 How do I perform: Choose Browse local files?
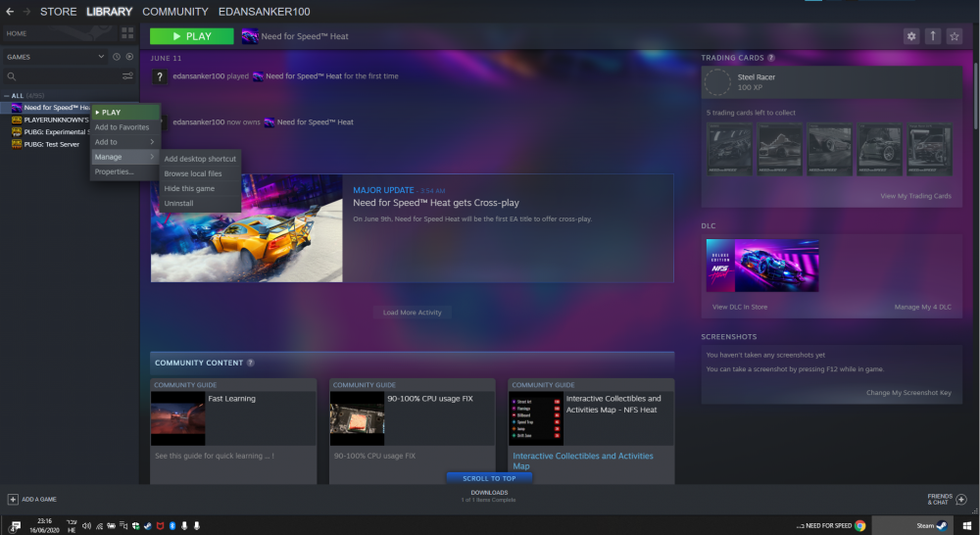(x=200, y=173)
